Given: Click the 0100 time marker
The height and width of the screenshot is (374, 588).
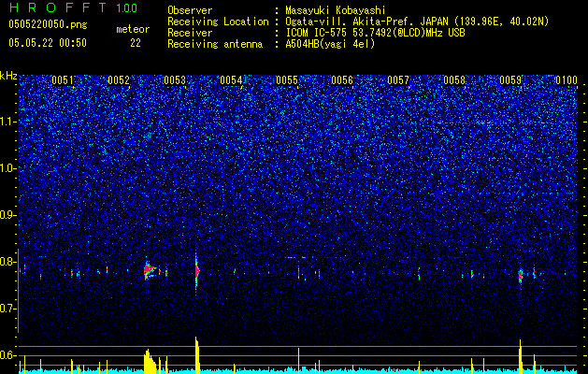Looking at the screenshot, I should point(566,80).
